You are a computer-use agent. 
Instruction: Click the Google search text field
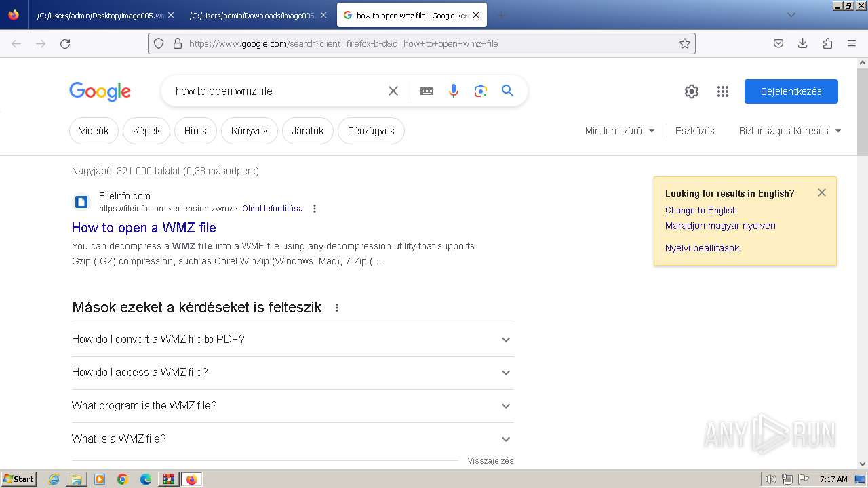pos(278,91)
